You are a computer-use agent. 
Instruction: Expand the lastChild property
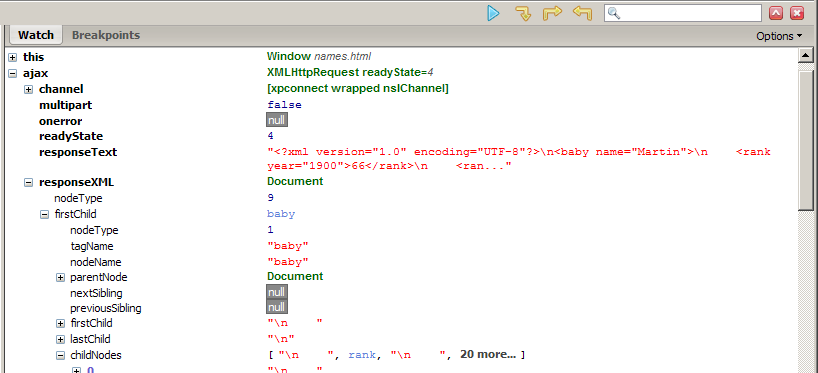tap(61, 340)
